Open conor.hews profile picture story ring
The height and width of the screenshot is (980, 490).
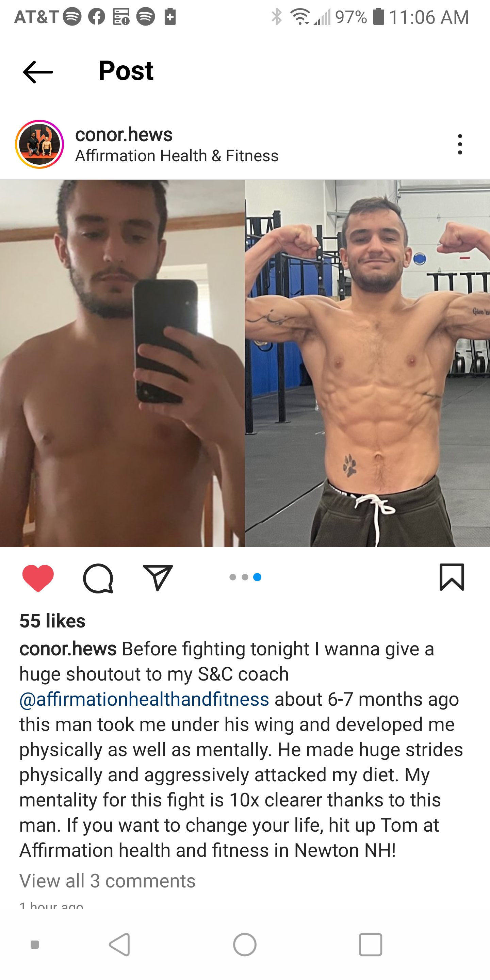pyautogui.click(x=39, y=144)
